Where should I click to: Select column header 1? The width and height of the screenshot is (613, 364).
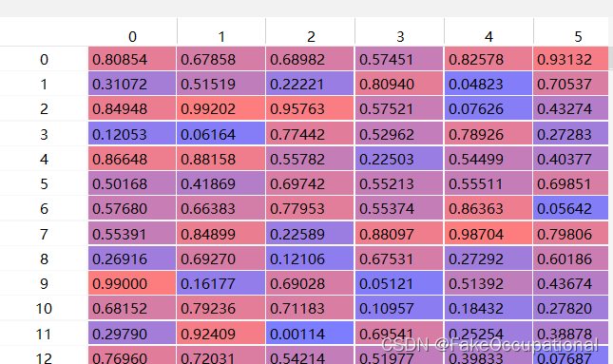point(221,32)
